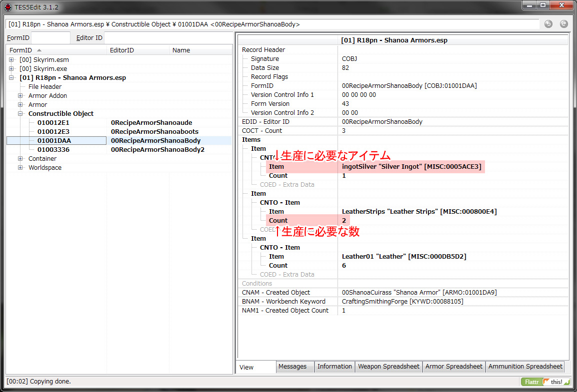Open the Information tab
The width and height of the screenshot is (577, 392).
click(x=334, y=367)
